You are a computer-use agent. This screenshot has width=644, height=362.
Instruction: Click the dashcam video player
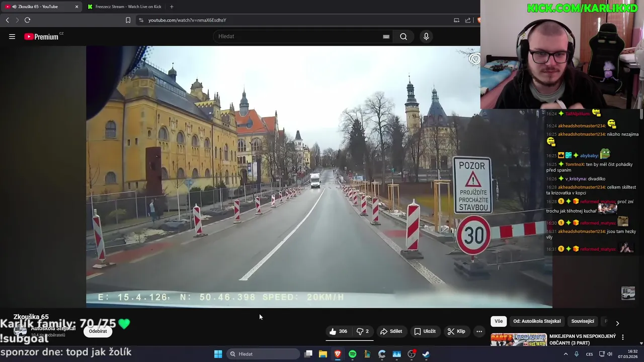coord(319,177)
